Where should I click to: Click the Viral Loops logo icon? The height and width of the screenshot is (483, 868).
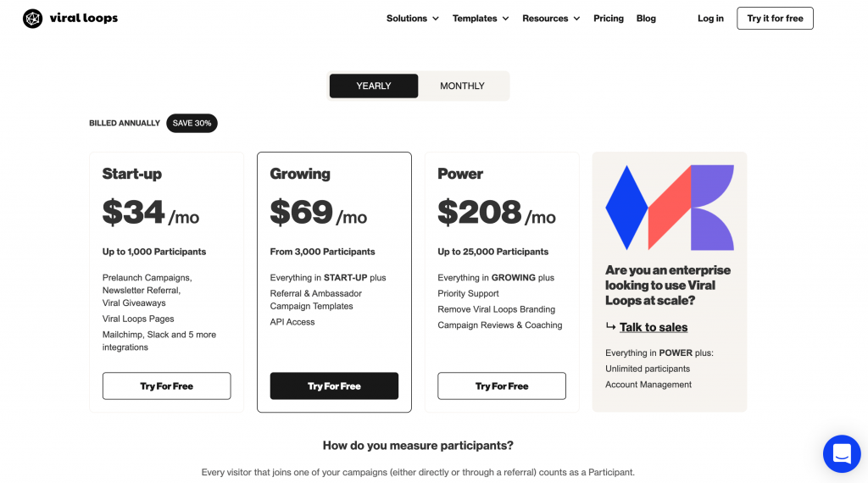[x=33, y=19]
